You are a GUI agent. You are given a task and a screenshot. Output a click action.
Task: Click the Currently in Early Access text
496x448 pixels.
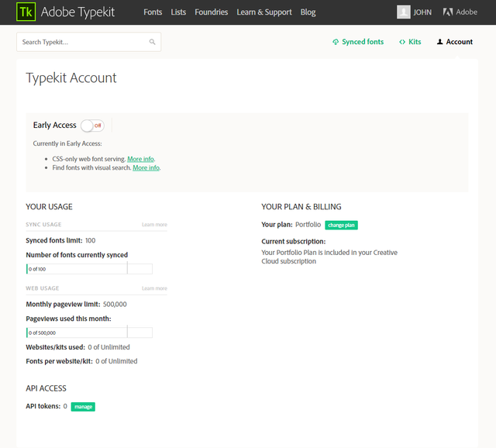tap(67, 143)
